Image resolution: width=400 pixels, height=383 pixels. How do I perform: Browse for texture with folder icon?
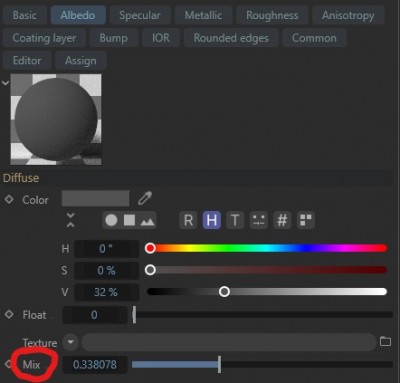coord(385,341)
